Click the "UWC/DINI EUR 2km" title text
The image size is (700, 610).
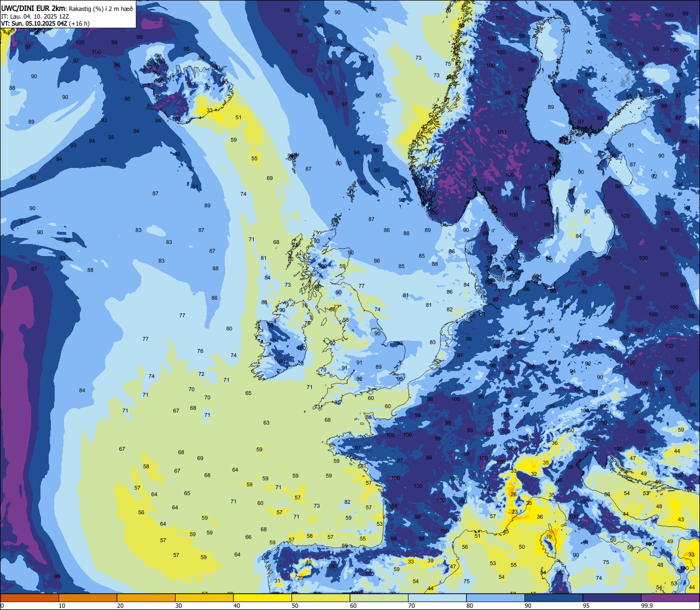[33, 8]
